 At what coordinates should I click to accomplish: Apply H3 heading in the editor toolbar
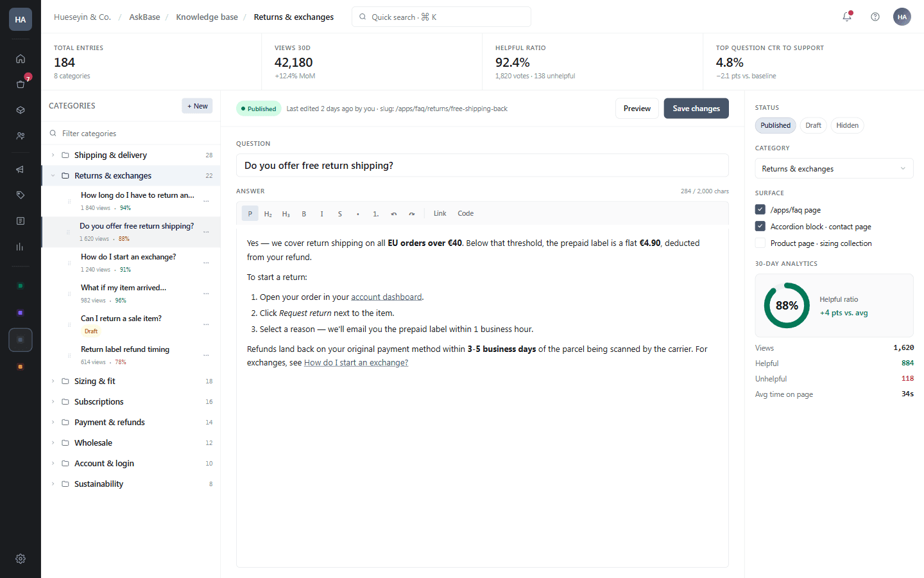pyautogui.click(x=286, y=214)
